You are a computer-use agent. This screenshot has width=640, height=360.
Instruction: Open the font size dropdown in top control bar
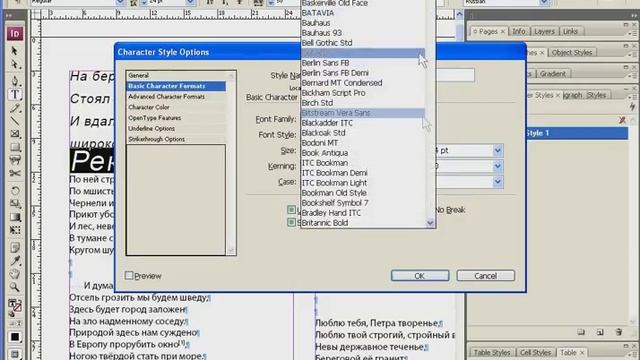[190, 2]
